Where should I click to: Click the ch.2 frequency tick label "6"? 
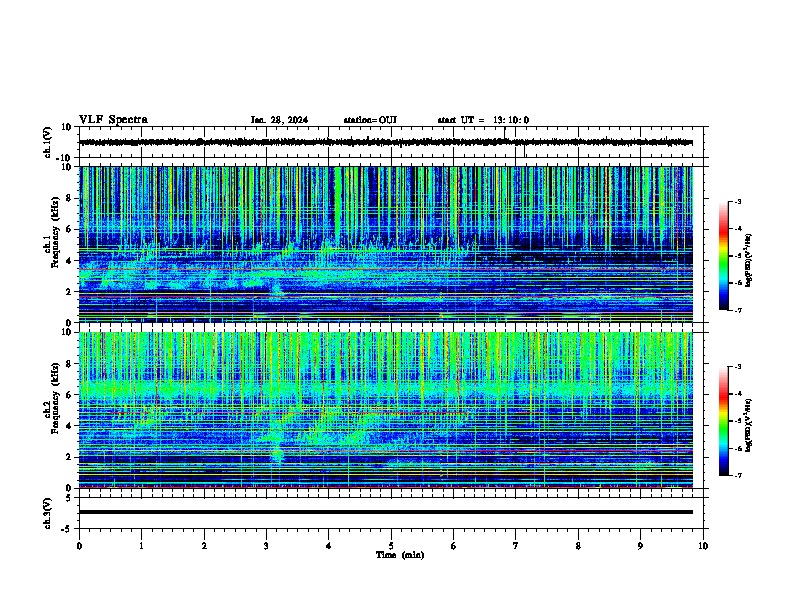coord(70,395)
